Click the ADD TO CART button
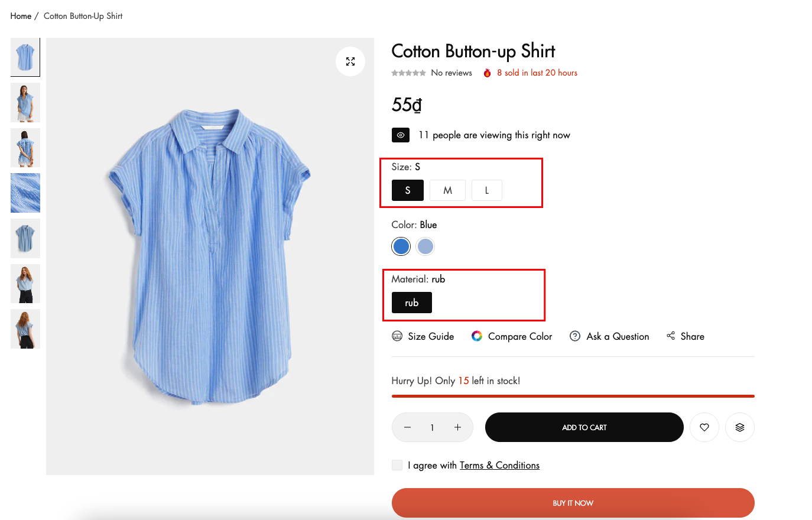The height and width of the screenshot is (520, 812). coord(584,427)
